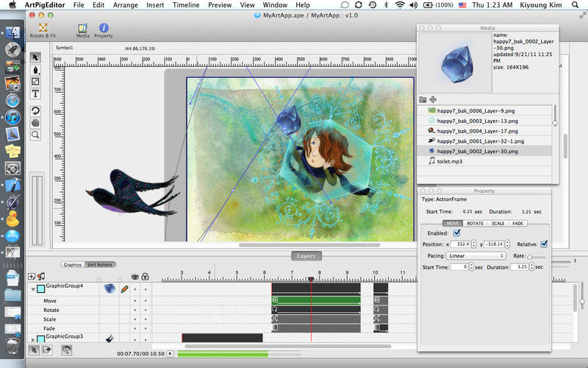Image resolution: width=588 pixels, height=368 pixels.
Task: Select the arrow selection tool
Action: pyautogui.click(x=35, y=57)
